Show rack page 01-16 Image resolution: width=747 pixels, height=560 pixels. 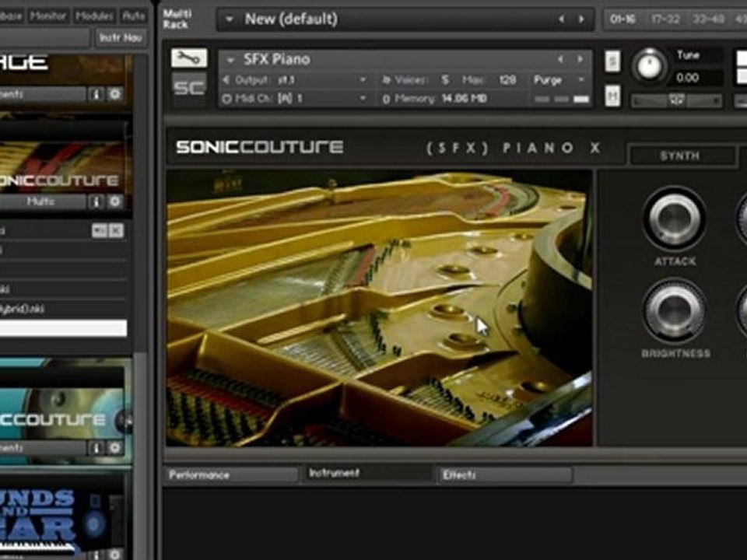coord(622,19)
